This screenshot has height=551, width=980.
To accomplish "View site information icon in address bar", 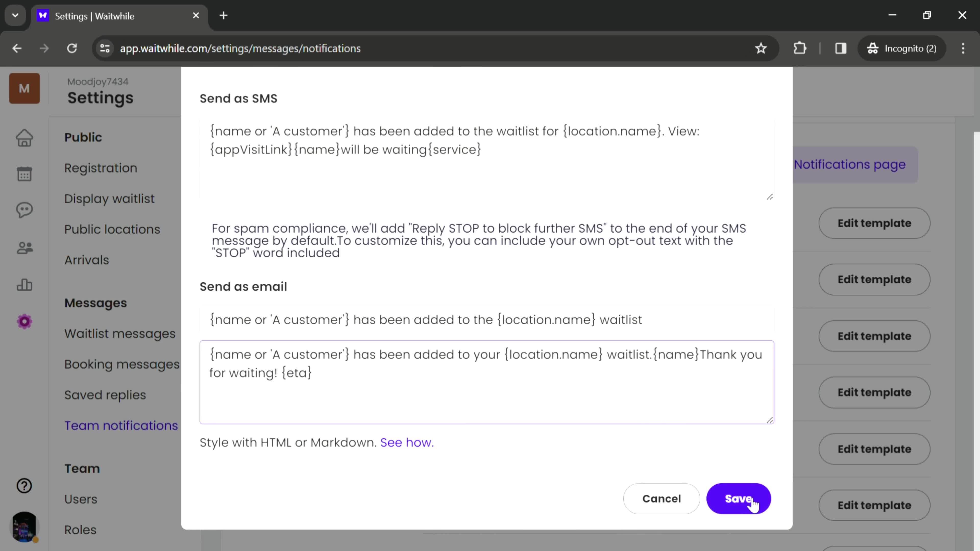I will pos(105,48).
